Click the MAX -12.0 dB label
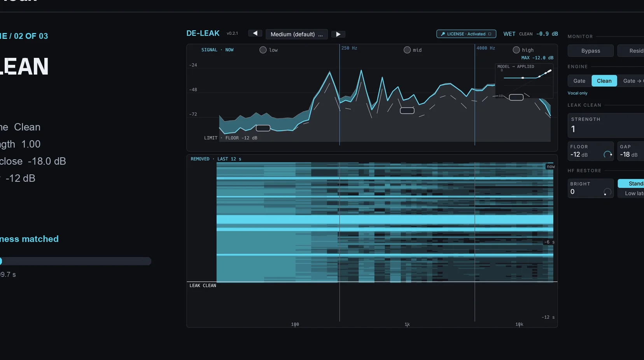This screenshot has height=360, width=644. point(537,58)
